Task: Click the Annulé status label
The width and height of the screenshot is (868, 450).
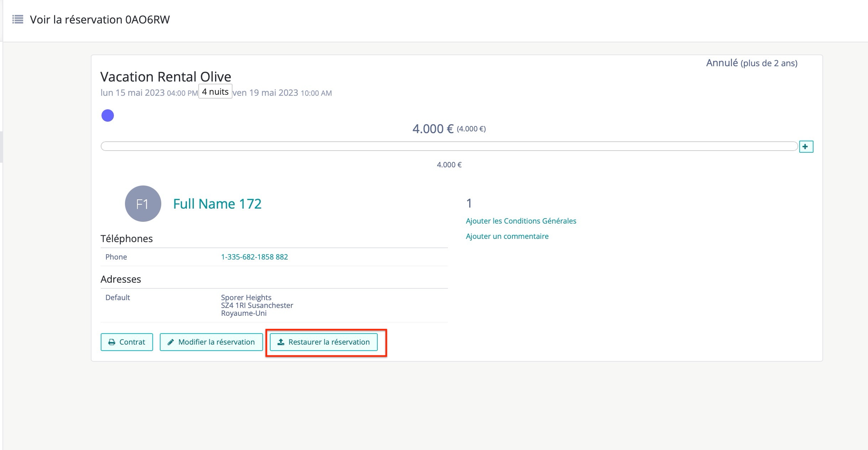Action: 722,63
